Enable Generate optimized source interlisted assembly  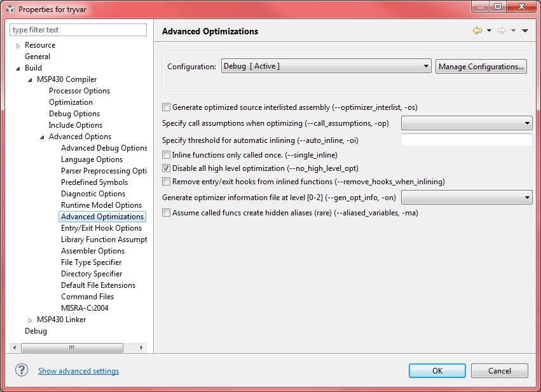coord(167,107)
